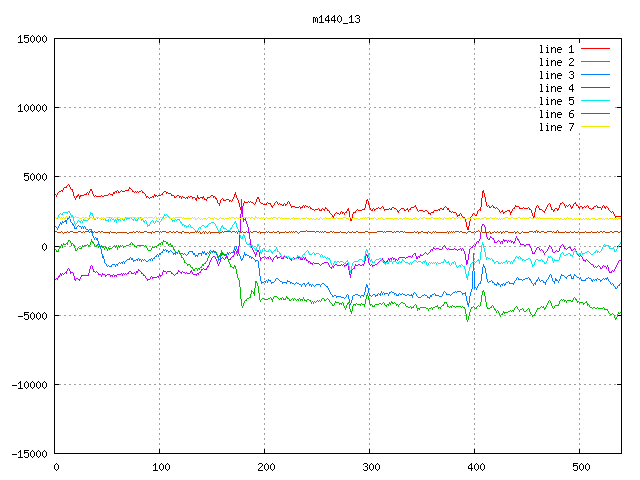Click the -15000 y-axis tick label

pyautogui.click(x=29, y=453)
